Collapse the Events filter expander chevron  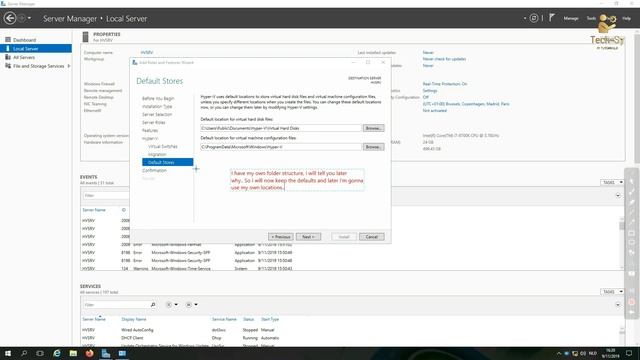point(618,196)
